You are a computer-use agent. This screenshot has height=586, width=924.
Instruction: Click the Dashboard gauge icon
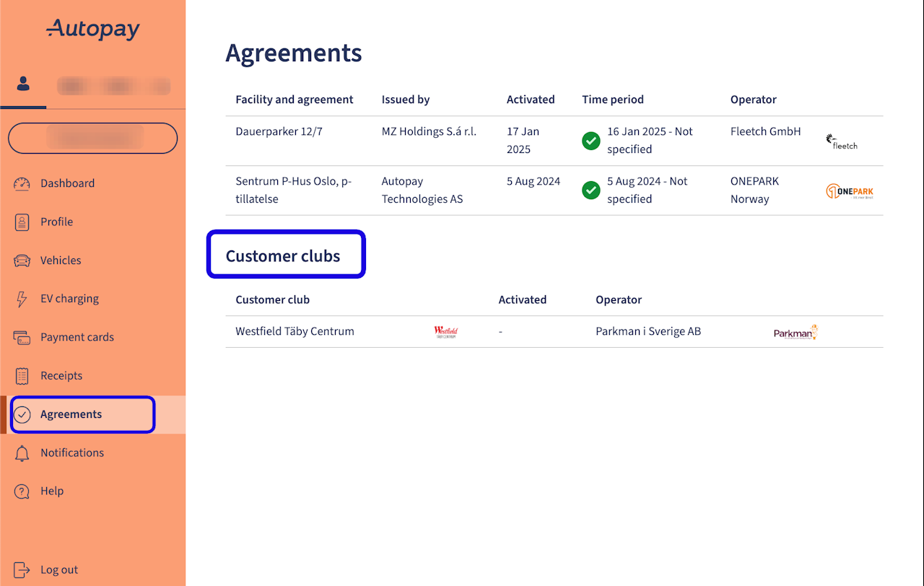point(22,183)
